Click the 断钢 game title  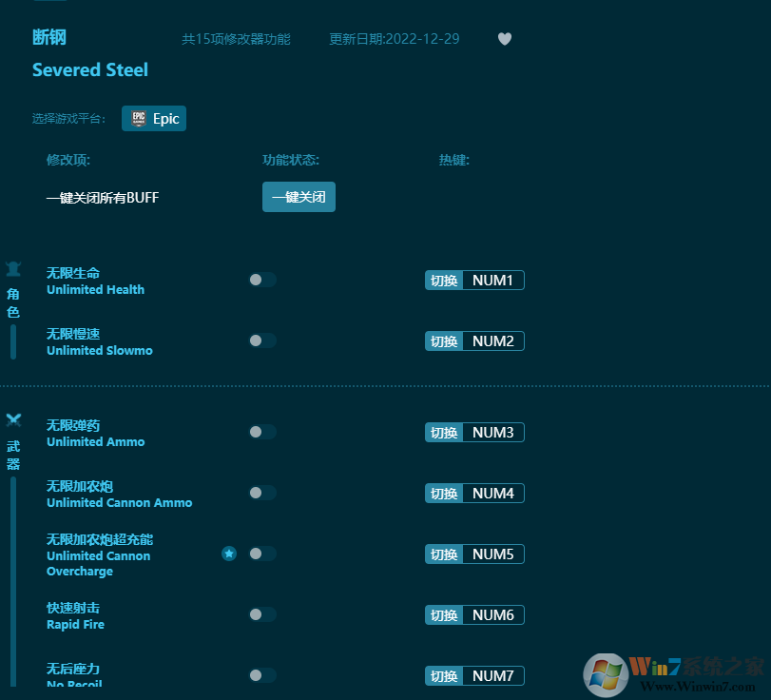[49, 37]
